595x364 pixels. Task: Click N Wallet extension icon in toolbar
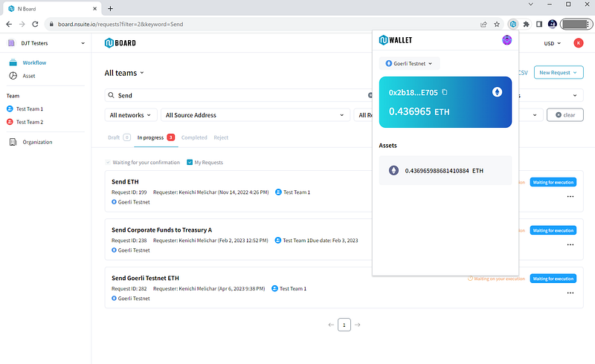point(513,24)
